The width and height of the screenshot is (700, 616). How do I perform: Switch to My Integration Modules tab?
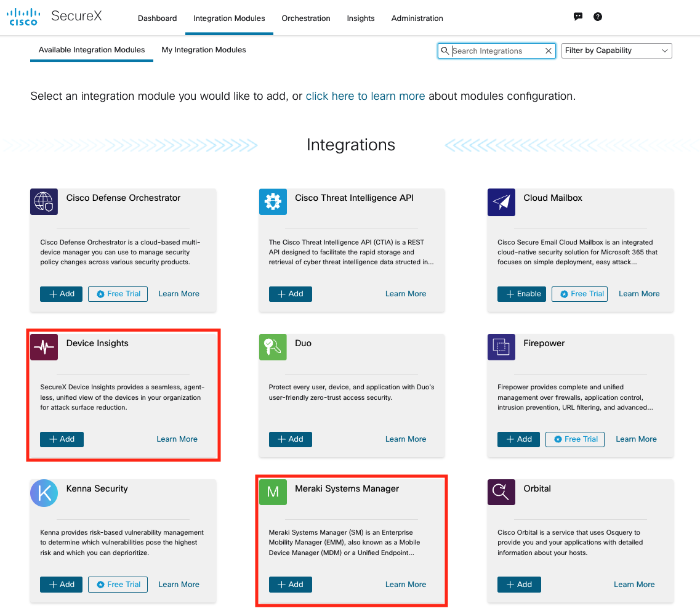204,49
